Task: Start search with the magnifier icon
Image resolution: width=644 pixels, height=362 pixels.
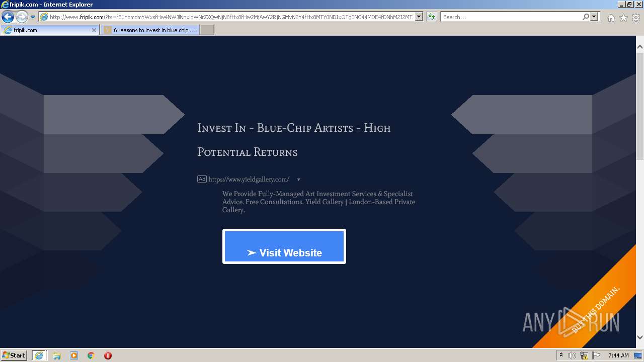Action: 586,17
